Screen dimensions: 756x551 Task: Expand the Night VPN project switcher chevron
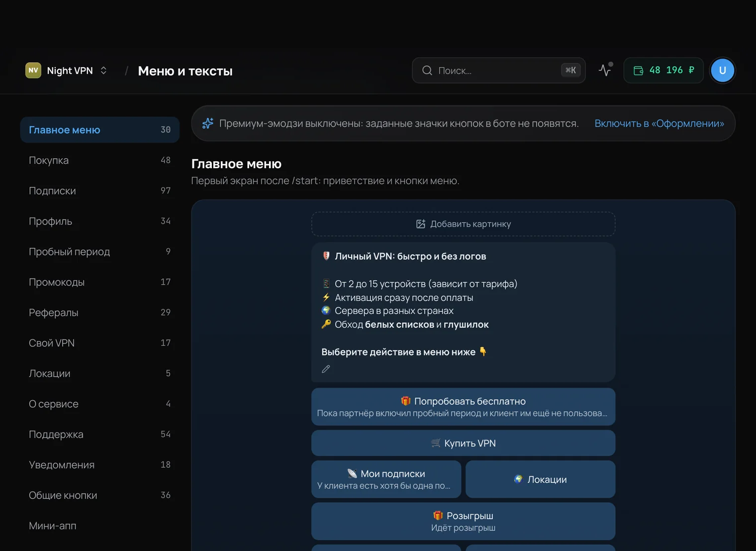point(103,70)
